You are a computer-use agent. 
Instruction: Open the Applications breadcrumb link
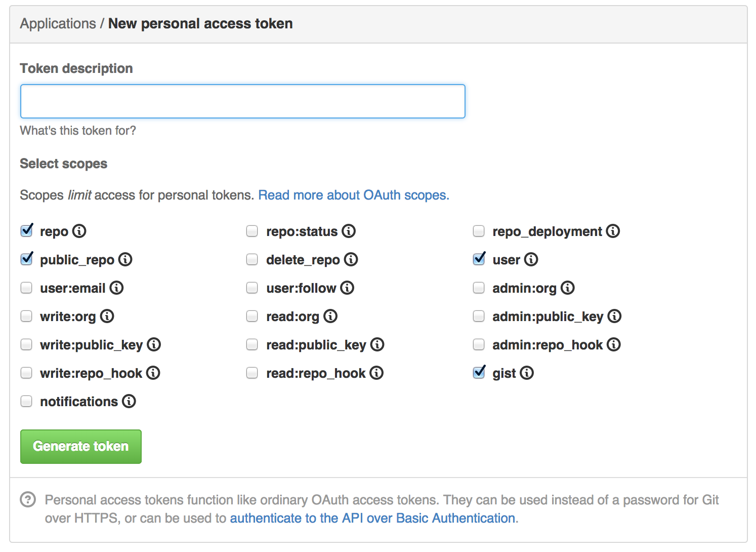(58, 24)
